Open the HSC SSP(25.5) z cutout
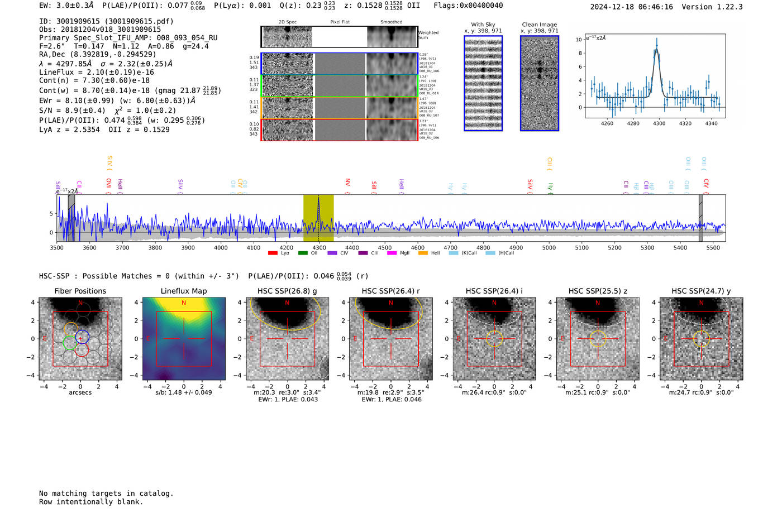 (598, 339)
